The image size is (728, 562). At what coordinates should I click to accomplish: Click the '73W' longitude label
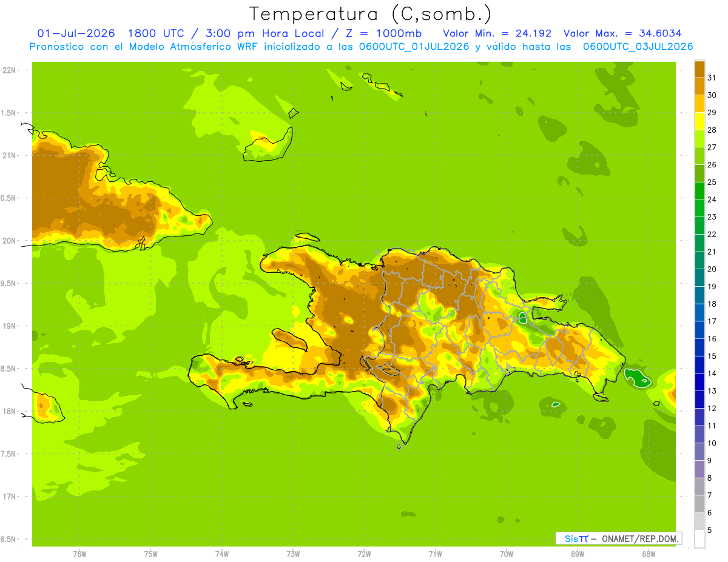click(293, 554)
